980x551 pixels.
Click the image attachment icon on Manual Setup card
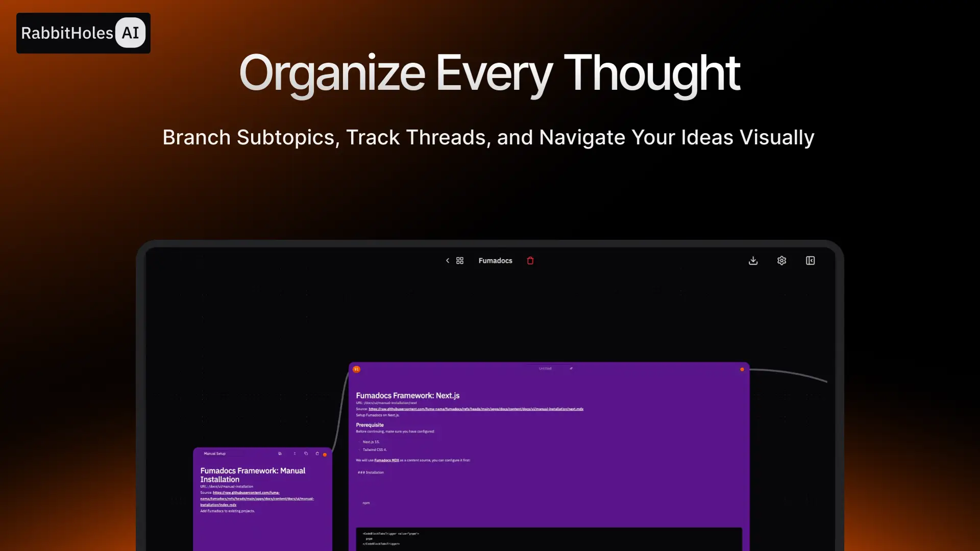(280, 454)
